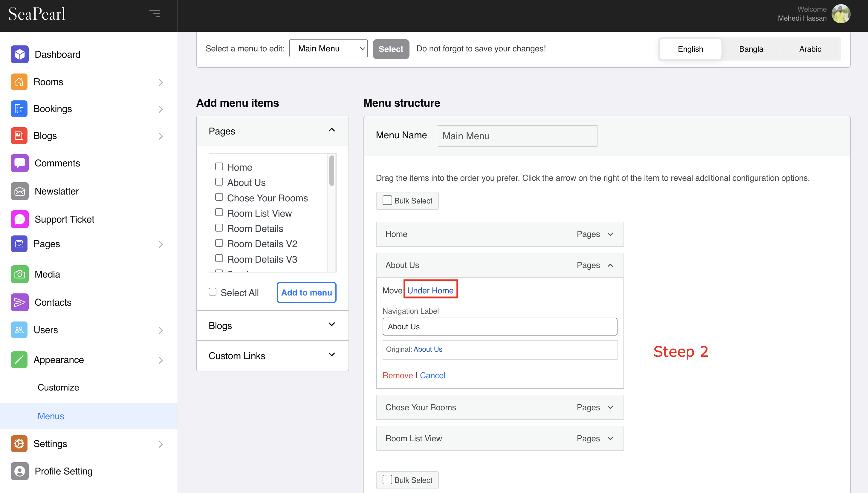Collapse the About Us menu item

[x=610, y=265]
